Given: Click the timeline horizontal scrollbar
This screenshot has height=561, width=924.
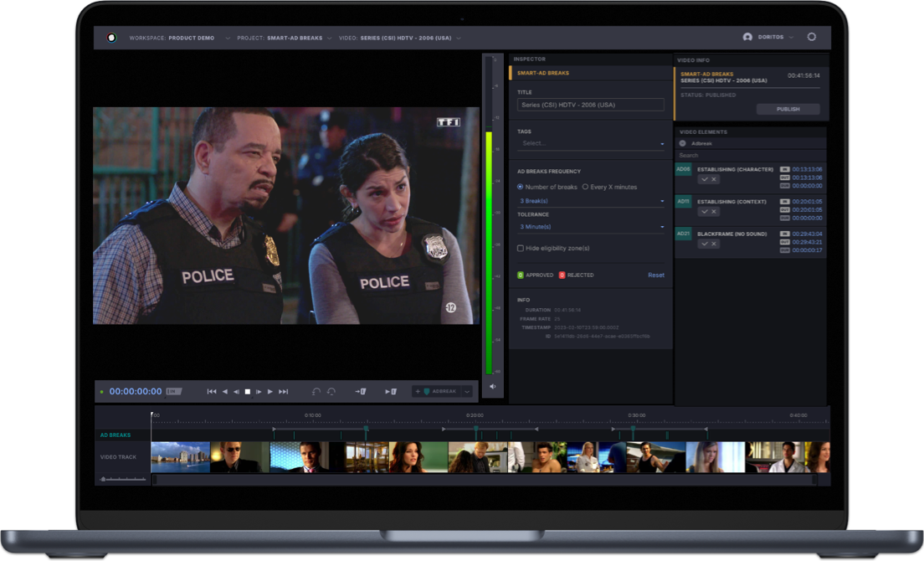Looking at the screenshot, I should coord(483,480).
